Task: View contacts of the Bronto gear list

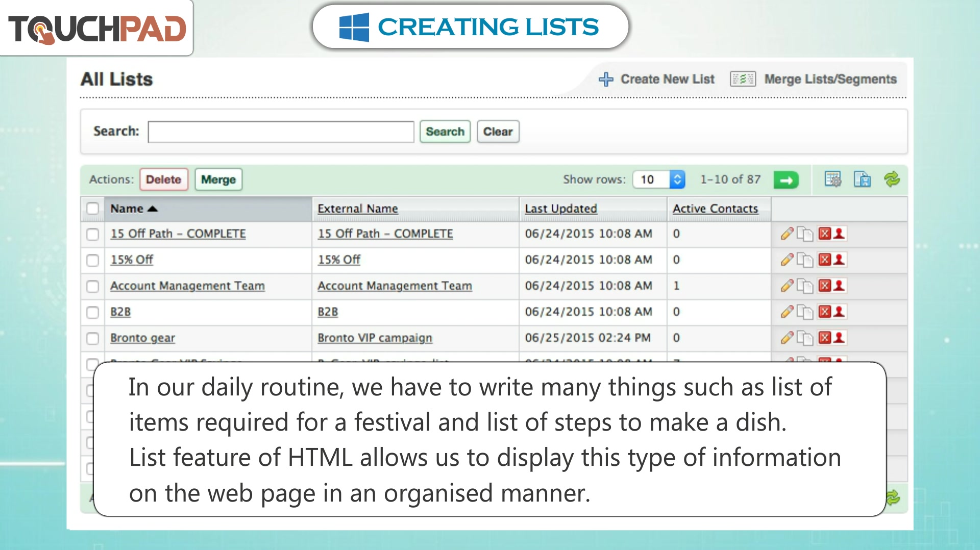Action: click(839, 338)
